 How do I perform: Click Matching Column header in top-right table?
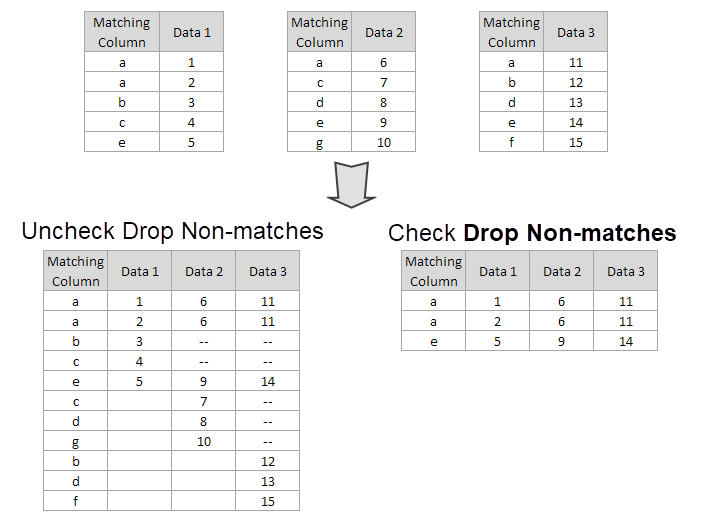pos(512,32)
